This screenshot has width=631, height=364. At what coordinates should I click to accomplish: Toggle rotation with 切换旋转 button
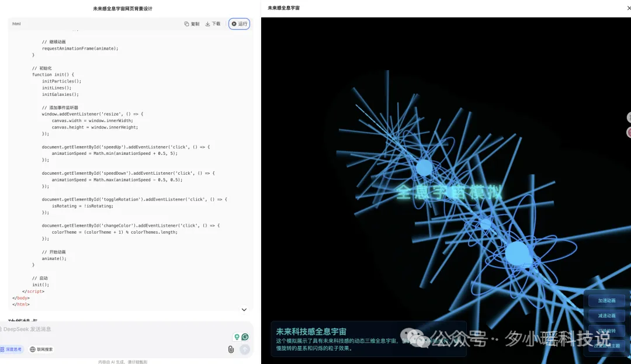tap(606, 331)
